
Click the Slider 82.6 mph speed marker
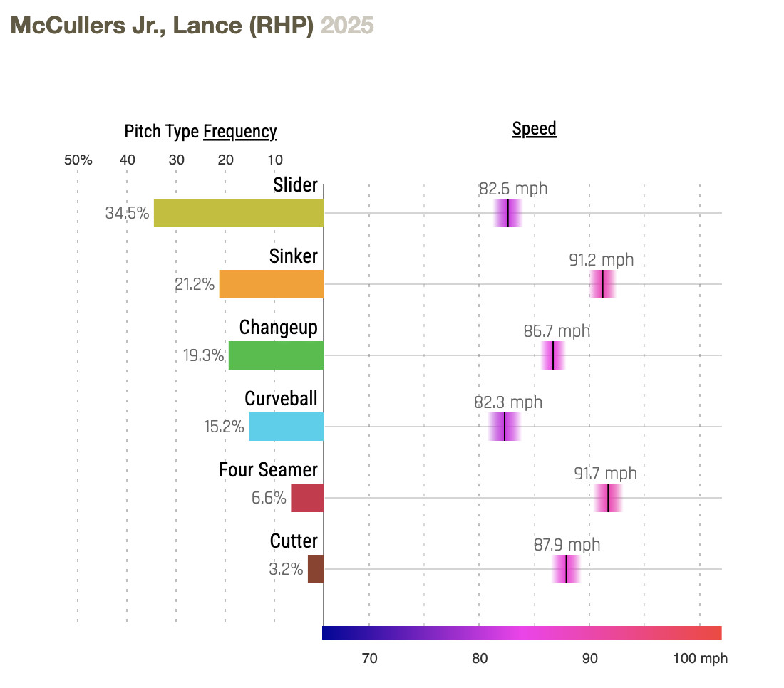click(x=508, y=213)
